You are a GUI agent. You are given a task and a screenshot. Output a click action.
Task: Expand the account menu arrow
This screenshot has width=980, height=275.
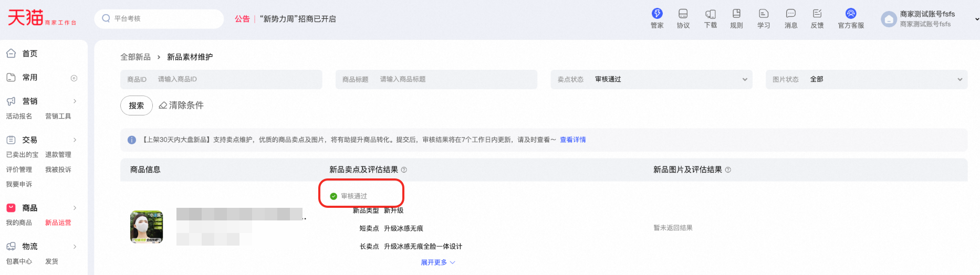[x=977, y=19]
